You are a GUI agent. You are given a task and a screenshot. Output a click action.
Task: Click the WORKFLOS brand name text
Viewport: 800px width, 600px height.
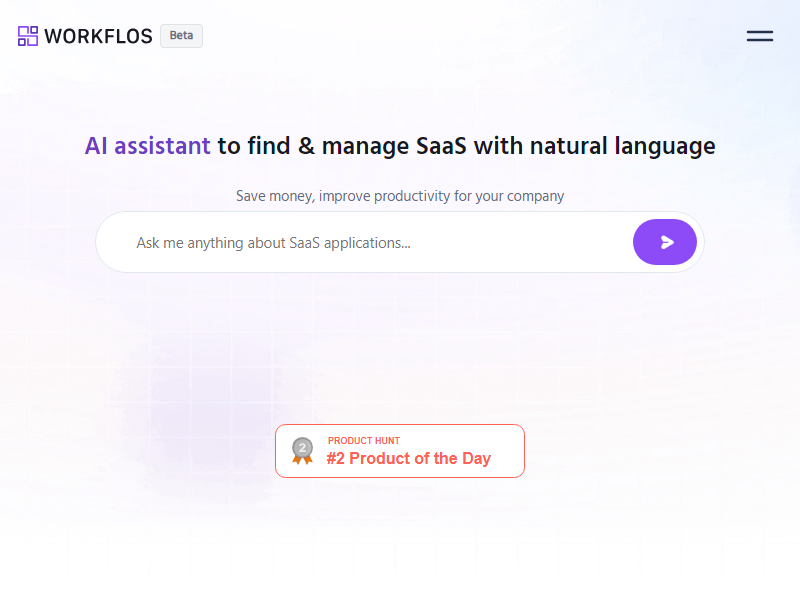tap(98, 36)
